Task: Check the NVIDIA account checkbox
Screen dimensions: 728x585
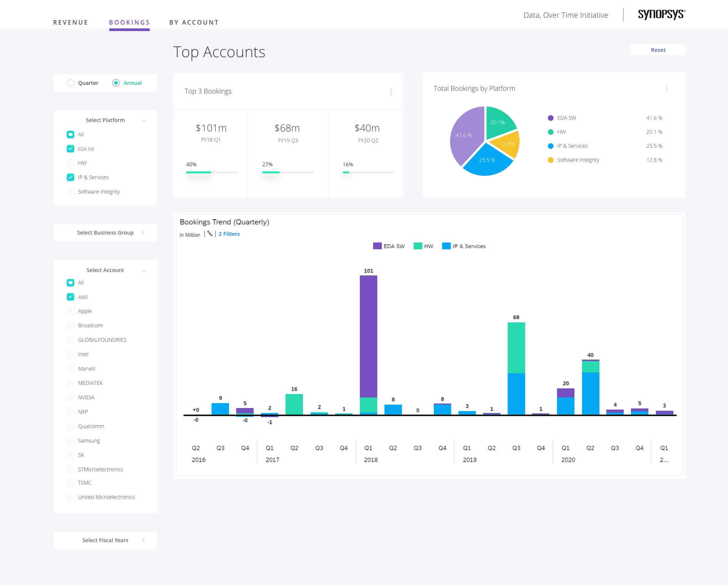Action: [71, 397]
